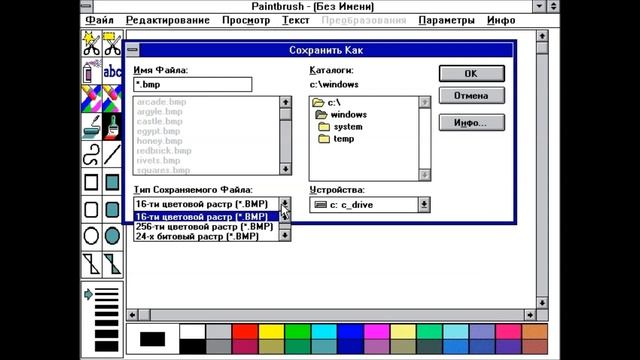Click the file list scroll-down arrow

pyautogui.click(x=285, y=169)
